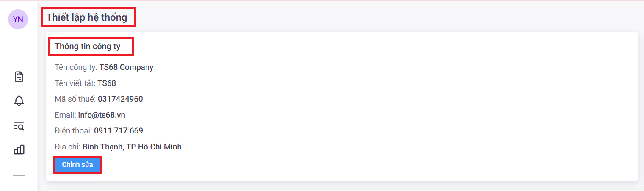Click the info@ts68.vn email address
Image resolution: width=644 pixels, height=191 pixels.
click(x=102, y=115)
